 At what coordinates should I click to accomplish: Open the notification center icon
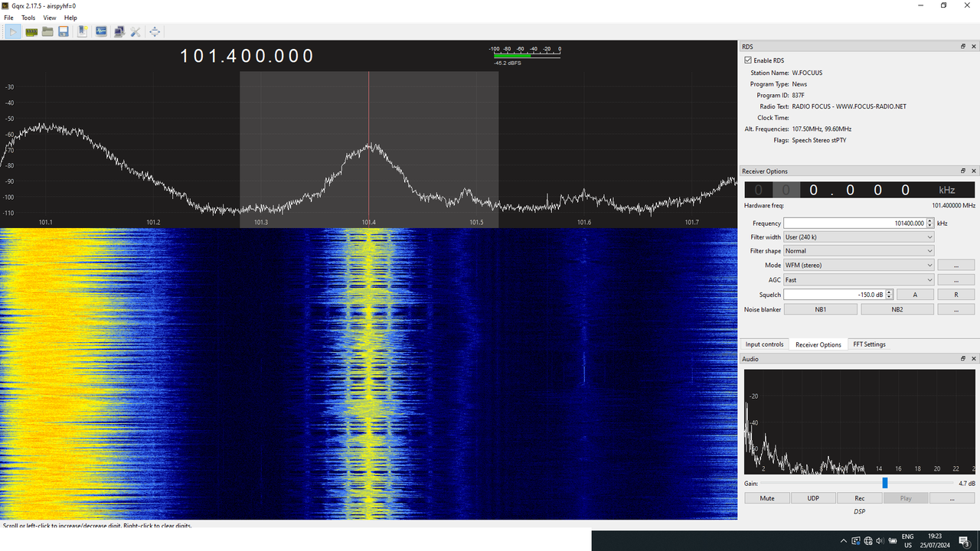[x=965, y=541]
